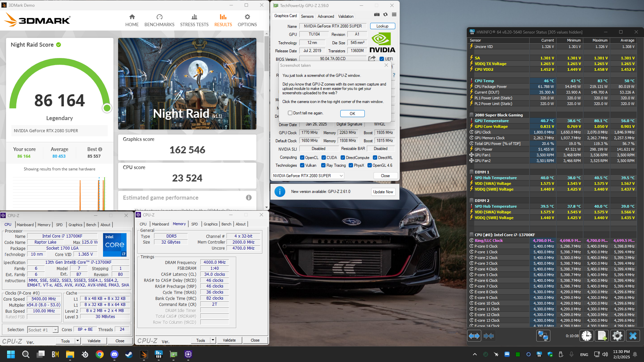Click the GPU-Z graphics card taskbar icon
This screenshot has height=362, width=644.
(x=174, y=354)
